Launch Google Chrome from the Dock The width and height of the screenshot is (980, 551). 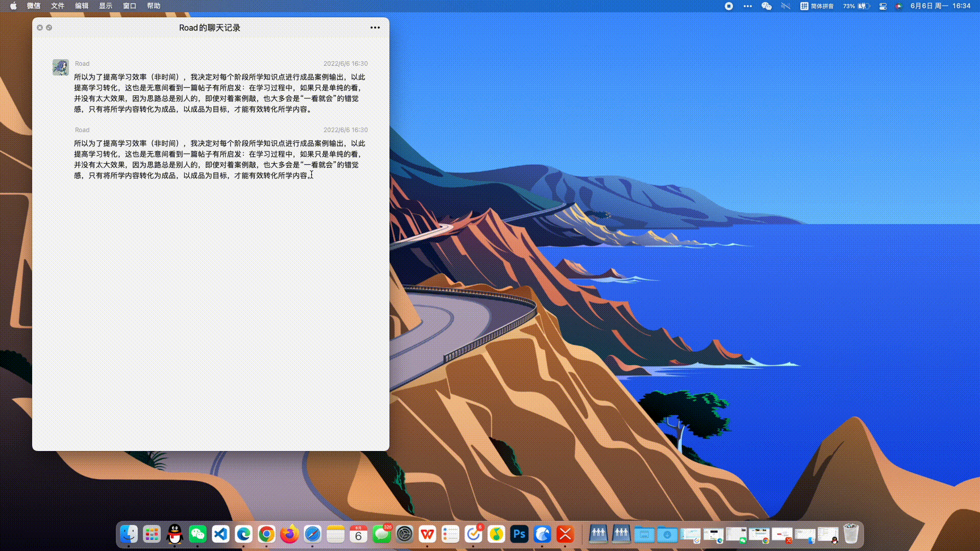[x=266, y=534]
